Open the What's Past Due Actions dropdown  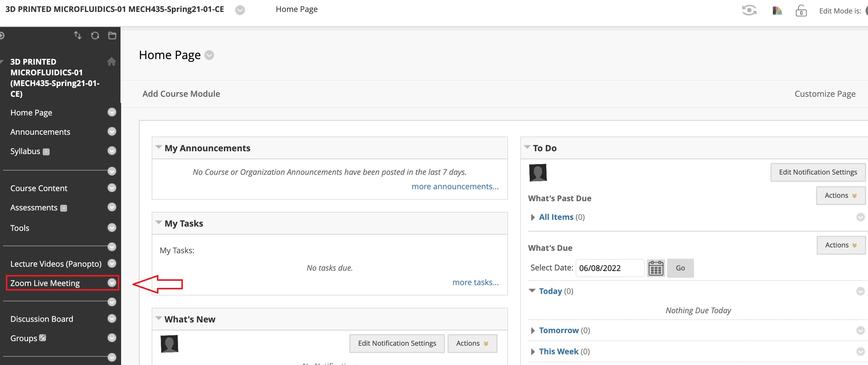(x=840, y=196)
